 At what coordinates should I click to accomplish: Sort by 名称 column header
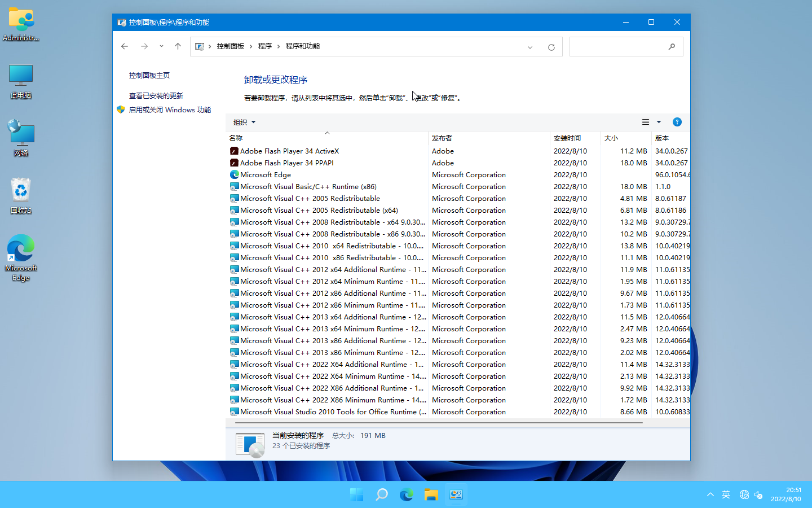327,138
